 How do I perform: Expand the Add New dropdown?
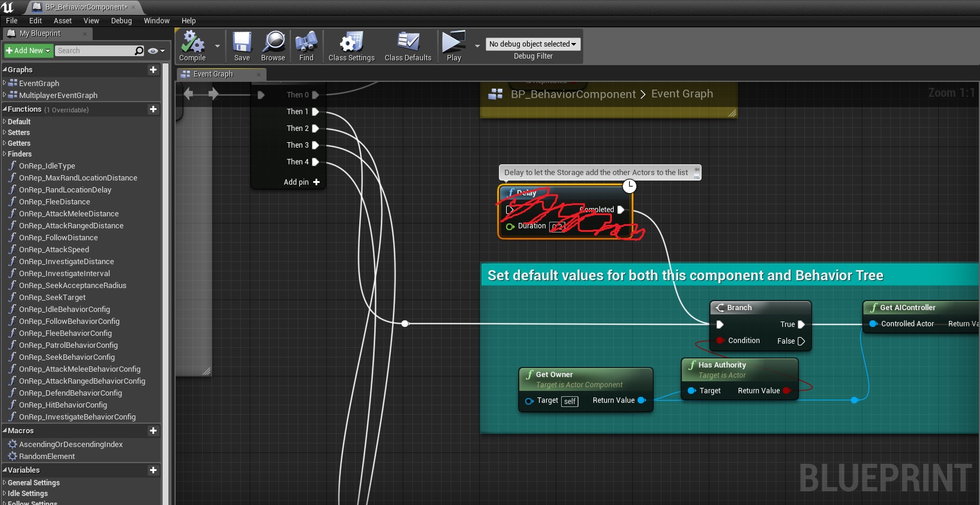coord(29,51)
